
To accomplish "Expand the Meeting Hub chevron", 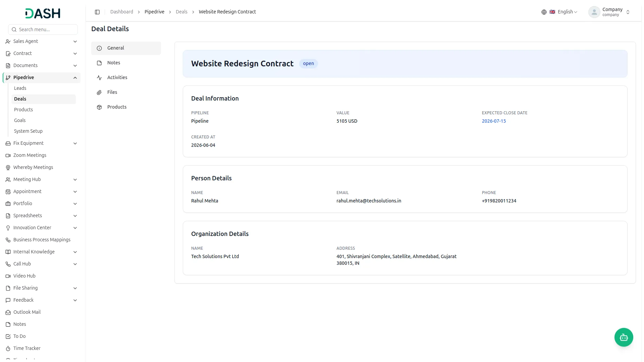I will tap(75, 180).
